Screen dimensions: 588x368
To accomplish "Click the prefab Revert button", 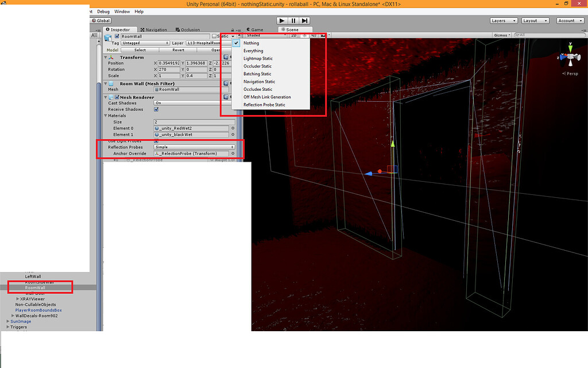I will [178, 50].
